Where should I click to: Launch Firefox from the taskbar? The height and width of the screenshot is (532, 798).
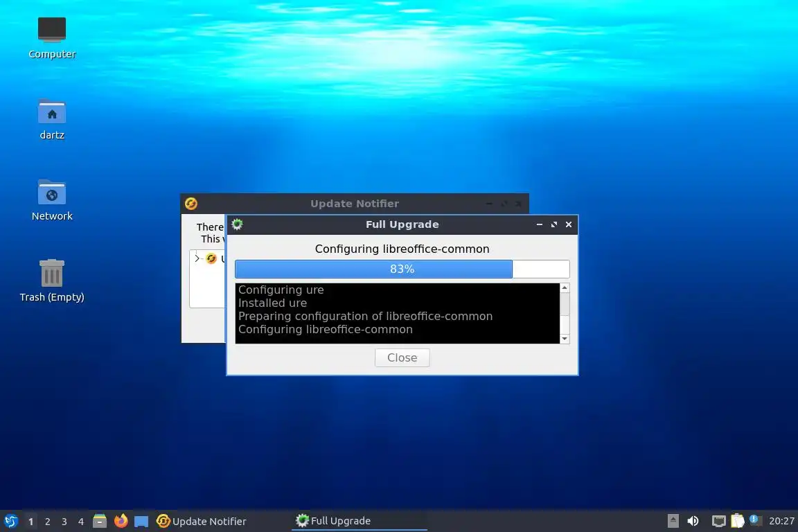(x=121, y=521)
